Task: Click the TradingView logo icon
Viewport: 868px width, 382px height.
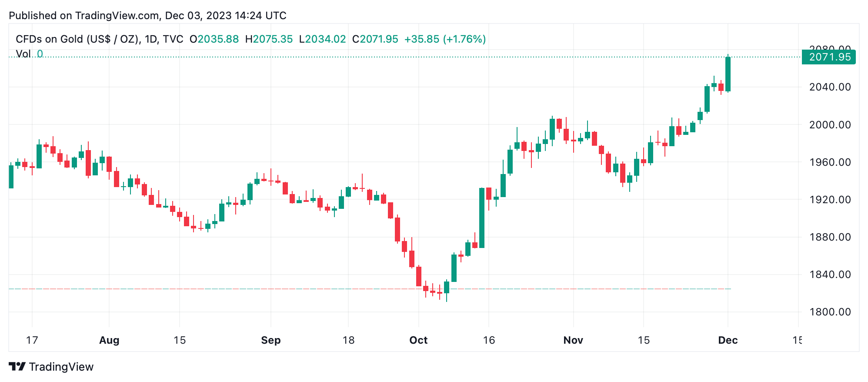Action: [x=17, y=367]
